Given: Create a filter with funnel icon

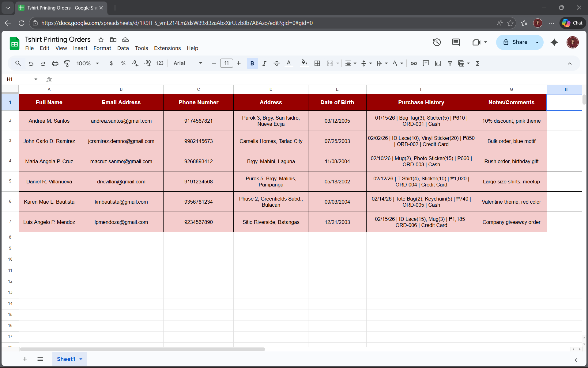Looking at the screenshot, I should (450, 63).
